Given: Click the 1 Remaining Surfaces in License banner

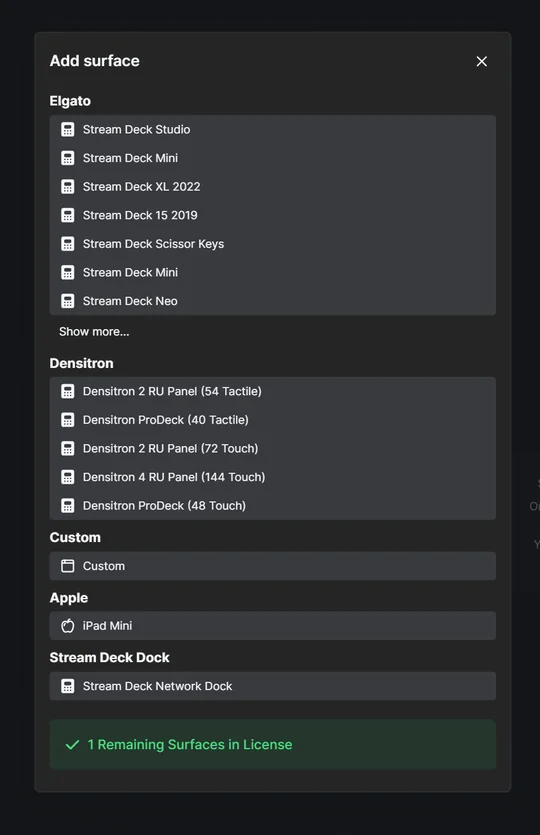Looking at the screenshot, I should (273, 744).
